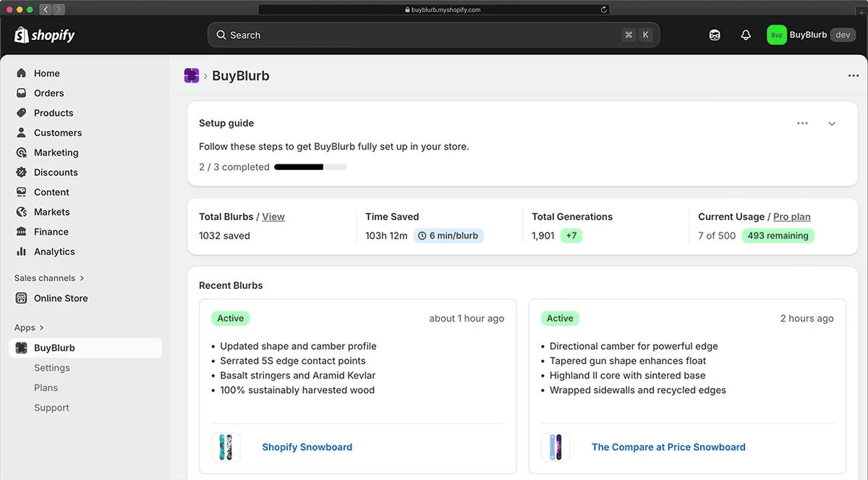Click the Shopify logo in header

click(44, 35)
